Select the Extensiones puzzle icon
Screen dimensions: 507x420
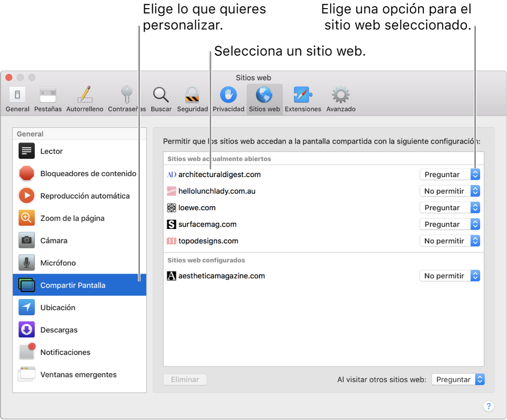(x=302, y=94)
